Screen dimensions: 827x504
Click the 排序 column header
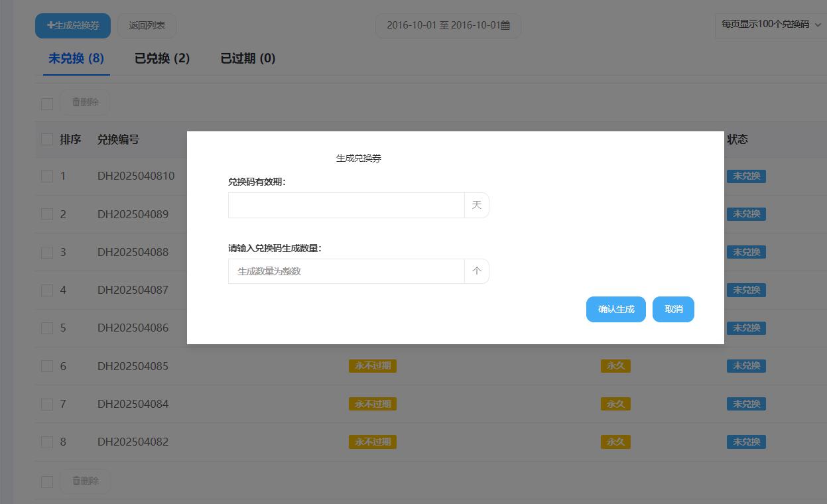point(70,139)
